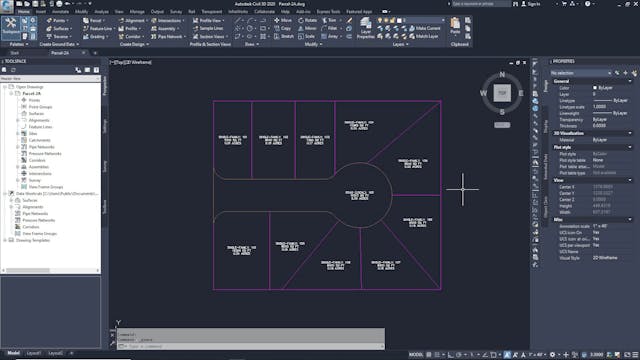
Task: Click the Parcel tool in ribbon
Action: click(x=93, y=20)
